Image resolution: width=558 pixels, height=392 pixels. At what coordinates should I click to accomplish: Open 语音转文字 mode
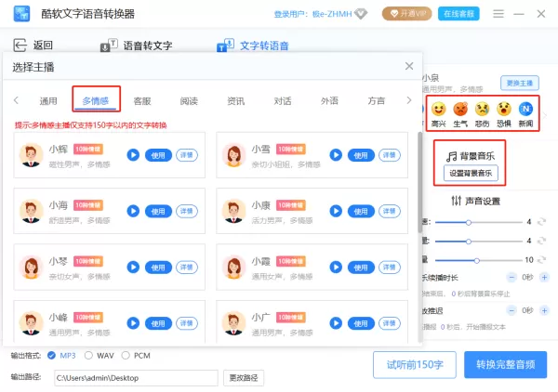click(137, 46)
